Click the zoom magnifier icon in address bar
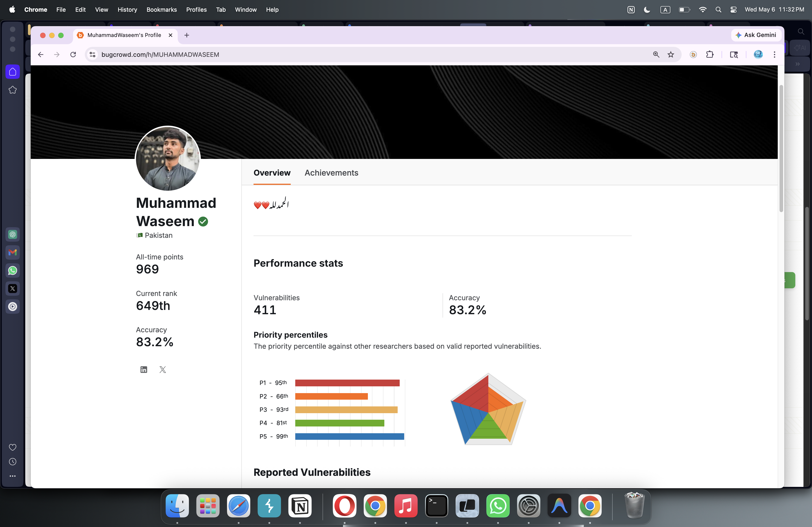Viewport: 812px width, 527px height. point(656,55)
